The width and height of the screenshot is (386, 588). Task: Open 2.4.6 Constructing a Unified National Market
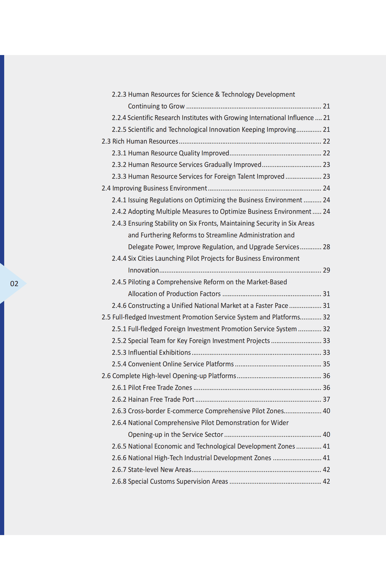click(200, 306)
